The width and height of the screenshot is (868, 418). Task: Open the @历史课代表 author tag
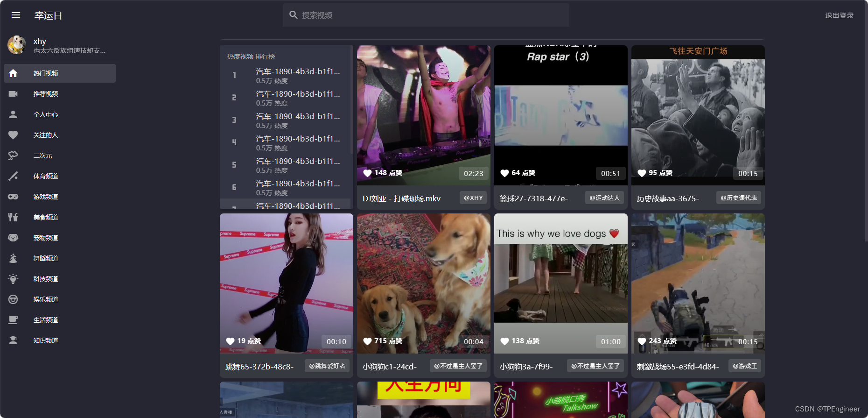[x=739, y=198]
